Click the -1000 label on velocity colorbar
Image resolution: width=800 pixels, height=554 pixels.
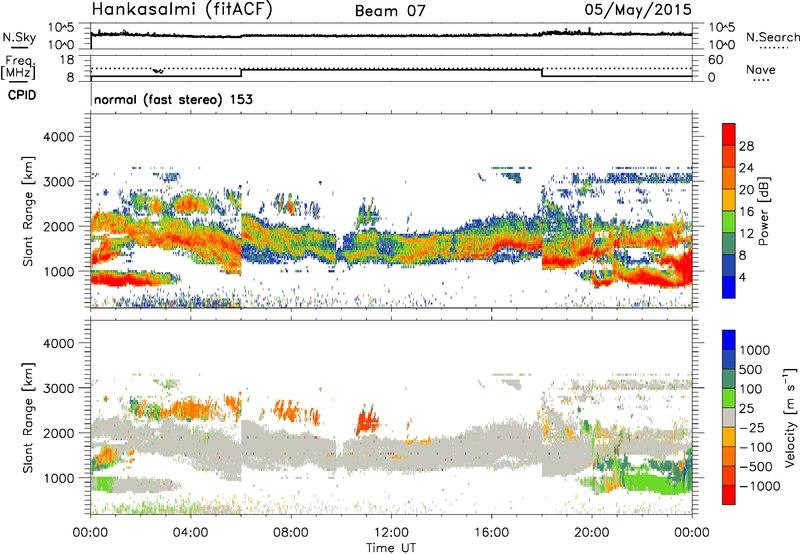pos(760,486)
